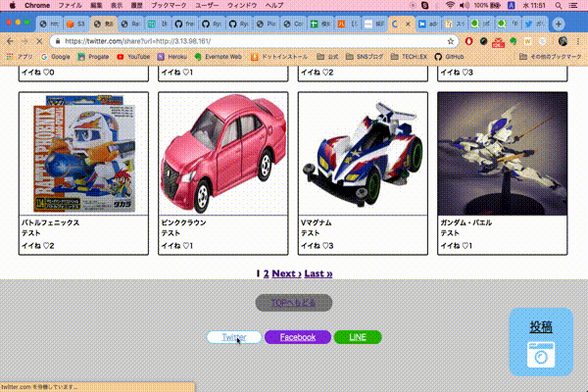Viewport: 588px width, 392px height.
Task: Open the Vマグナム mini 4WD thumbnail
Action: [363, 154]
